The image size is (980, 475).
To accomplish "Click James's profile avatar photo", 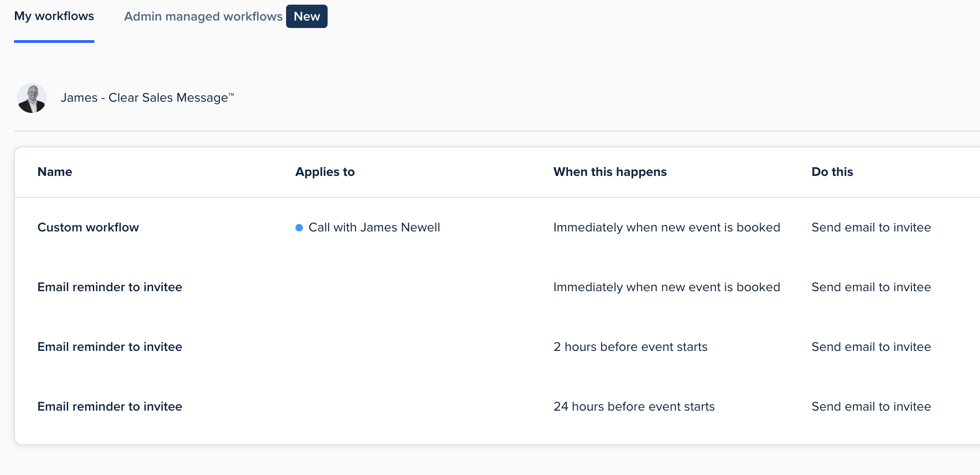I will pos(32,98).
